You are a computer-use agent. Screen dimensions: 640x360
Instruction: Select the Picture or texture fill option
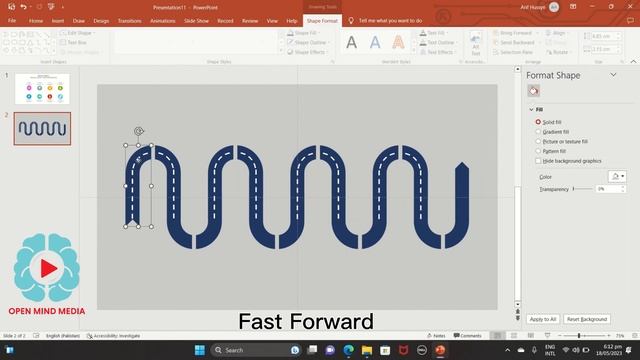click(x=538, y=141)
